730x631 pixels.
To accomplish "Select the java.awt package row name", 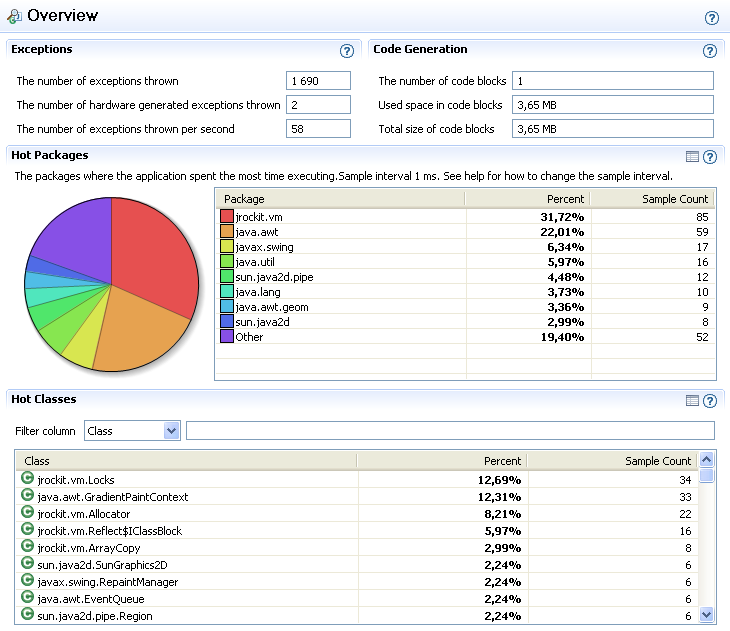I will [257, 231].
